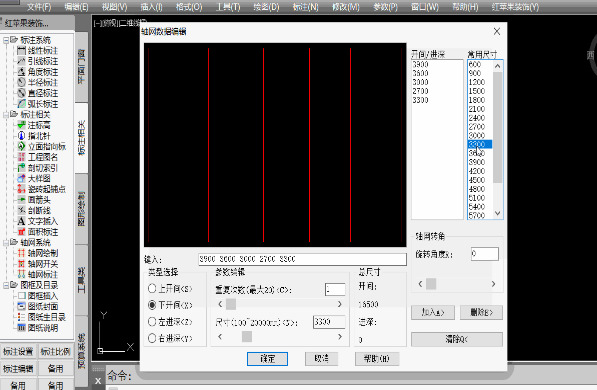
Task: Open the 图纸生目录 drawing catalog tool
Action: pos(21,317)
